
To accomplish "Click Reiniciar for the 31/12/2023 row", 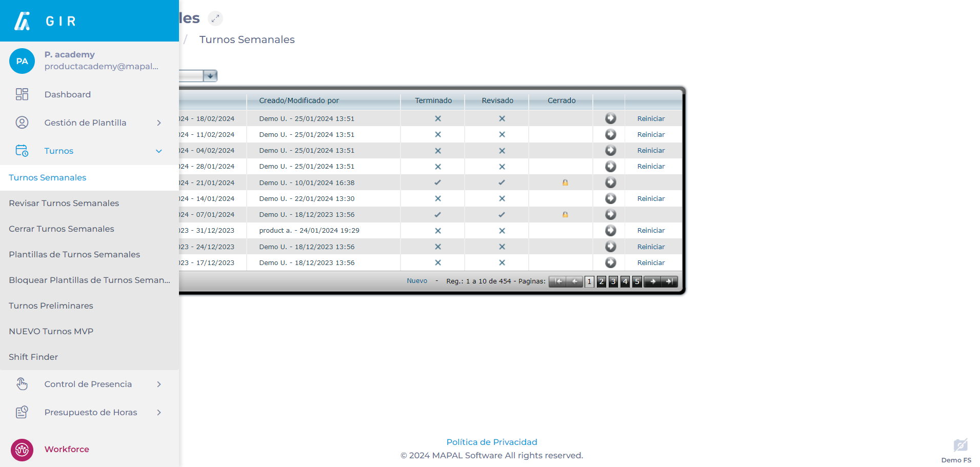I will pos(651,231).
